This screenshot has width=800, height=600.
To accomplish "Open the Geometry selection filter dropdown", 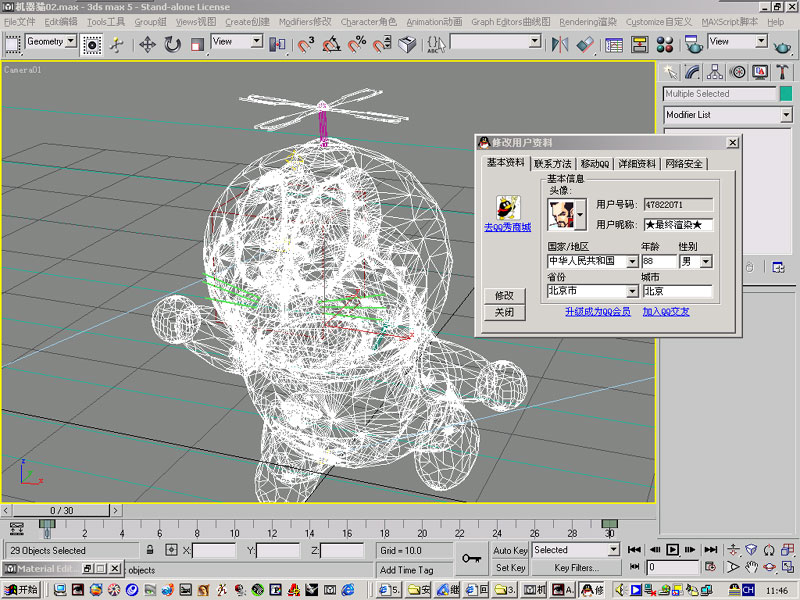I will tap(71, 41).
